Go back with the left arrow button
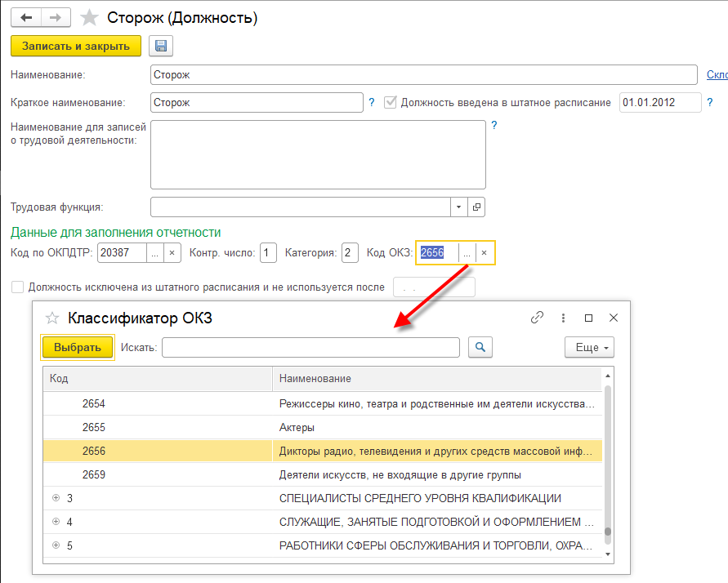Image resolution: width=728 pixels, height=583 pixels. point(26,18)
